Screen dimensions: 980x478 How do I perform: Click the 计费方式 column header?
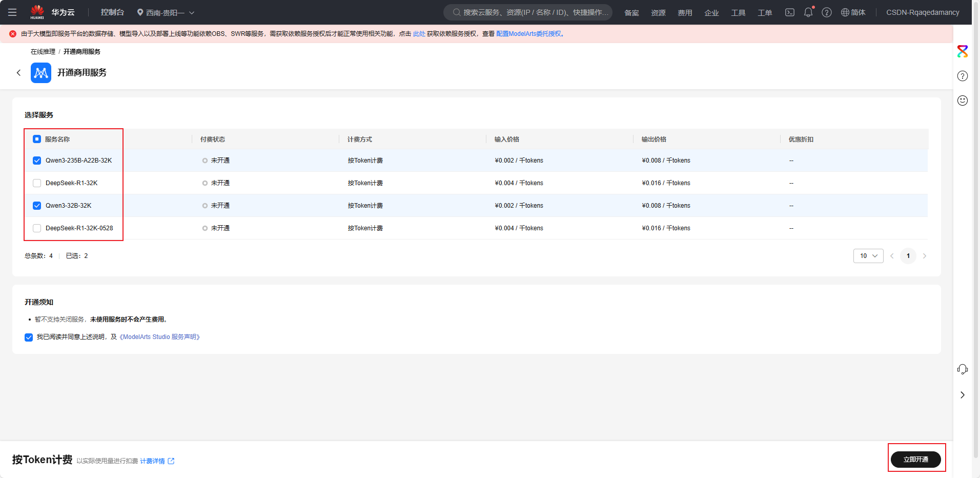pos(360,140)
